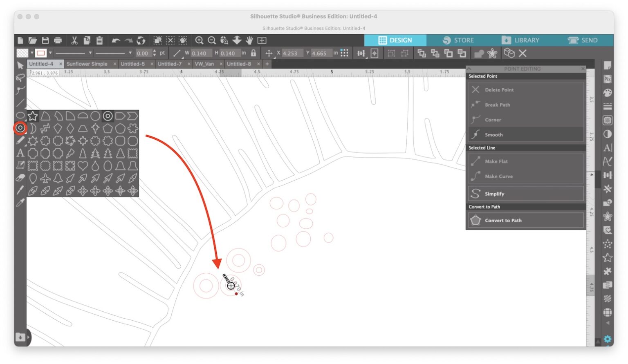Screen dimensions: 628x364
Task: Click the Convert to Path button
Action: pyautogui.click(x=526, y=220)
